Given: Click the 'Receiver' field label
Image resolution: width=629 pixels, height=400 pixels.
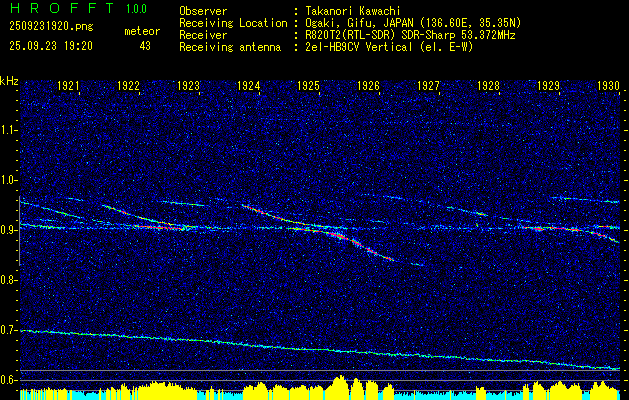Looking at the screenshot, I should [203, 35].
